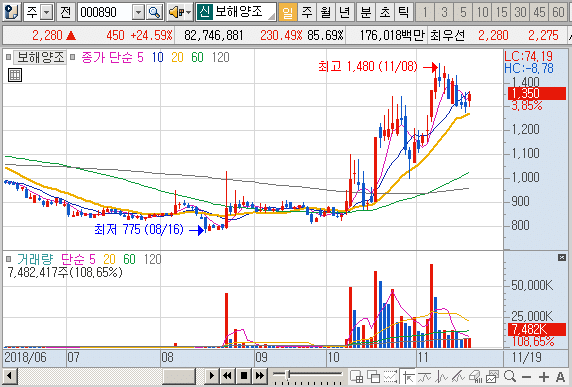
Task: Click the minus zoom-out icon
Action: coord(526,376)
